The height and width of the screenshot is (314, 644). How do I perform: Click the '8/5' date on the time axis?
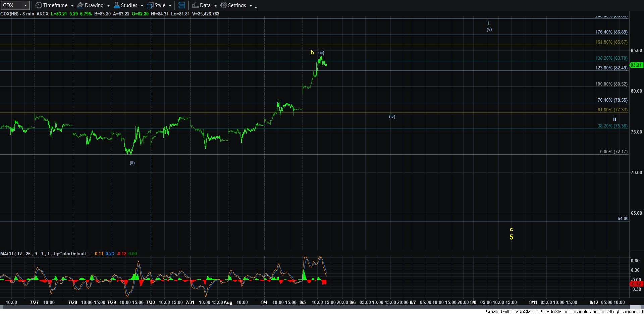click(303, 302)
